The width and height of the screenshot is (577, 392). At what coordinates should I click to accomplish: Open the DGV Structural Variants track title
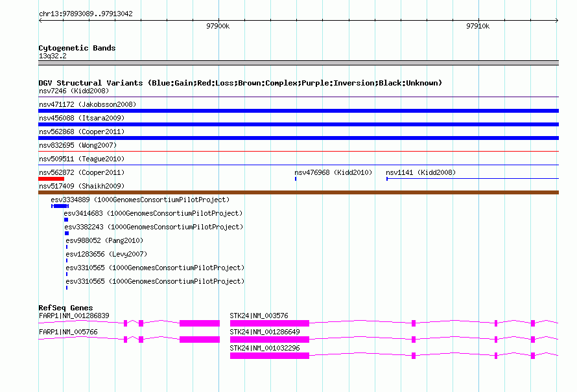(240, 83)
